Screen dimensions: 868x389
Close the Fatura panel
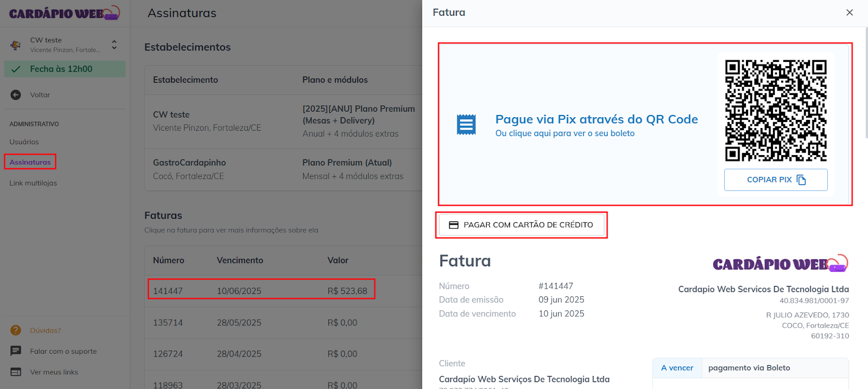(850, 12)
